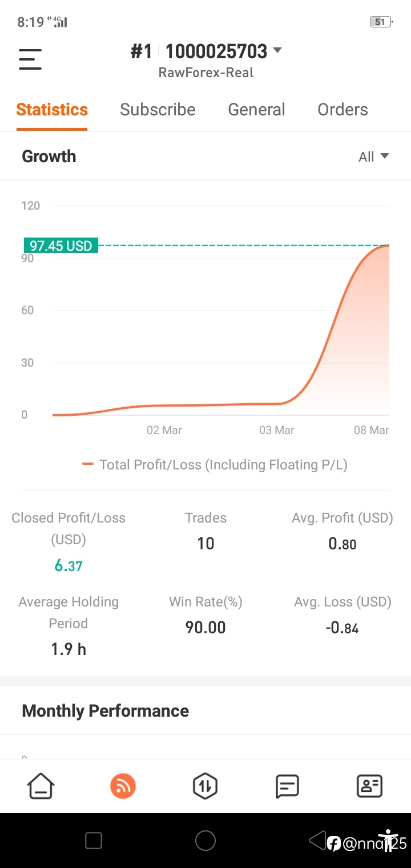Open the trade arrows hexagon icon
411x868 pixels.
coord(205,786)
